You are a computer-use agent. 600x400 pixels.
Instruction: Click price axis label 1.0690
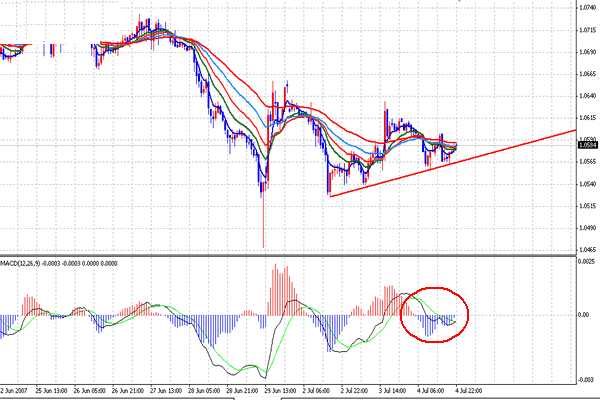click(587, 51)
